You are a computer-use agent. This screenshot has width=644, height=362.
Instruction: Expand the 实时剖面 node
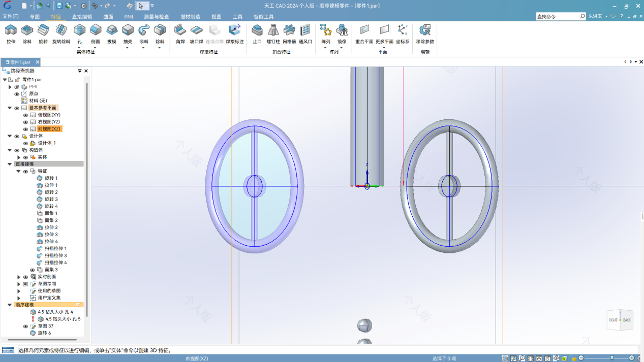point(19,277)
